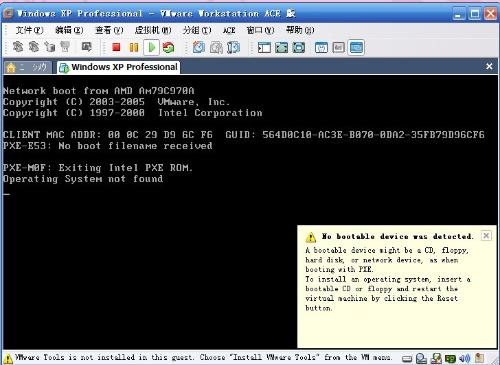
Task: Click the 'No bootable device was detected' heading
Action: [x=397, y=236]
